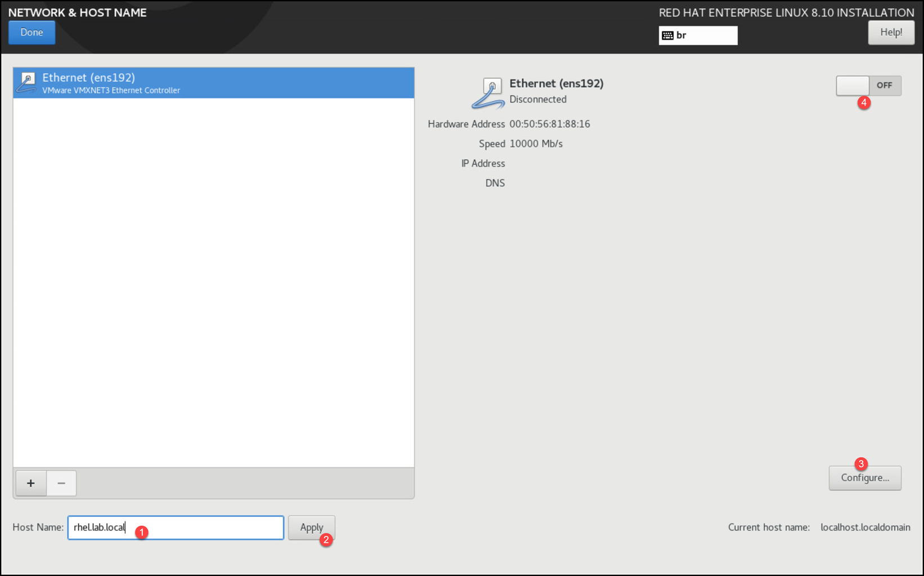Viewport: 924px width, 576px height.
Task: Switch the 'br' keyboard layout
Action: point(698,35)
